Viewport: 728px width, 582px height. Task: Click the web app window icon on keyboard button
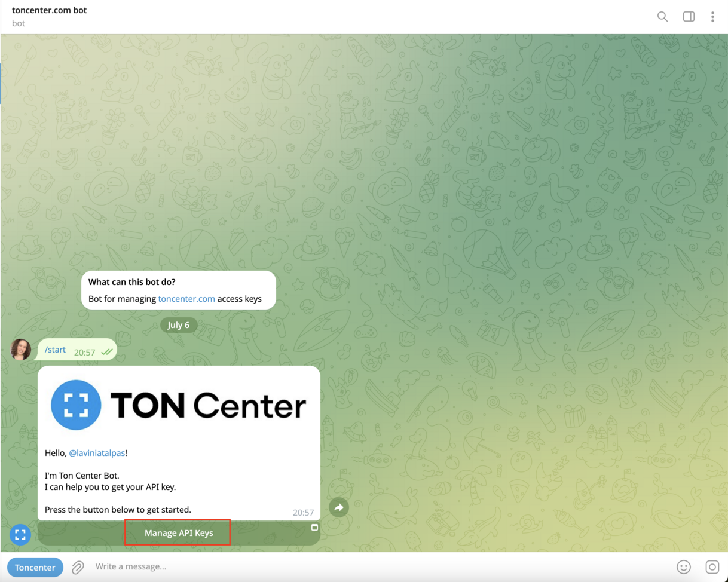pos(314,528)
